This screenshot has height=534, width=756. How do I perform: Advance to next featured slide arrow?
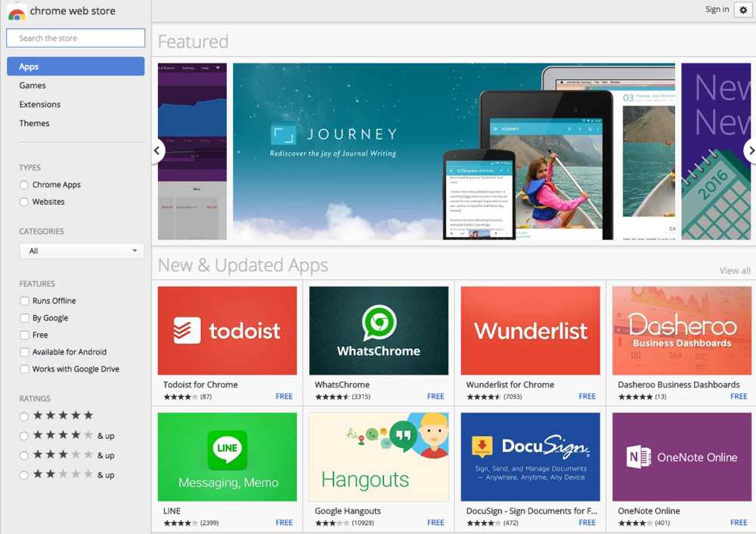click(x=751, y=151)
